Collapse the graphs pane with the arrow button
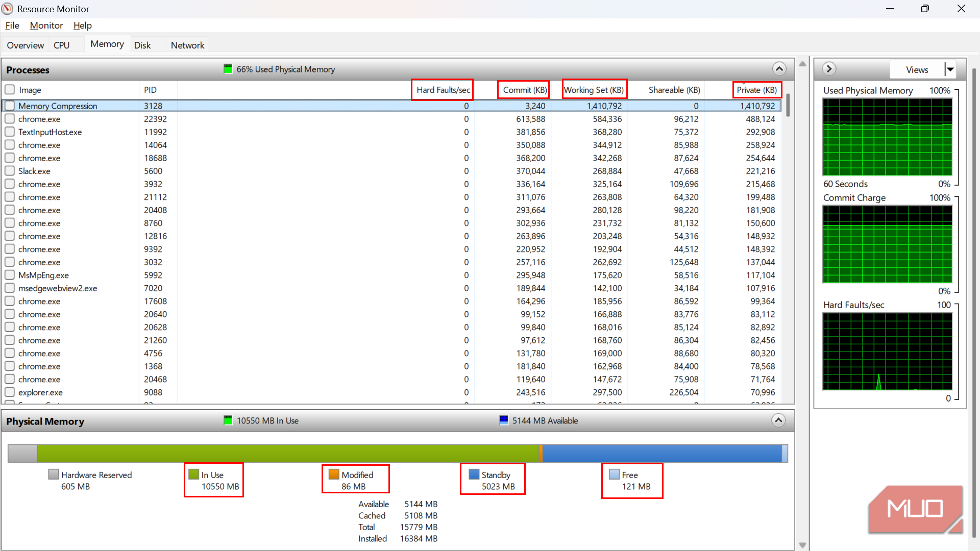Viewport: 980px width, 551px height. tap(829, 69)
